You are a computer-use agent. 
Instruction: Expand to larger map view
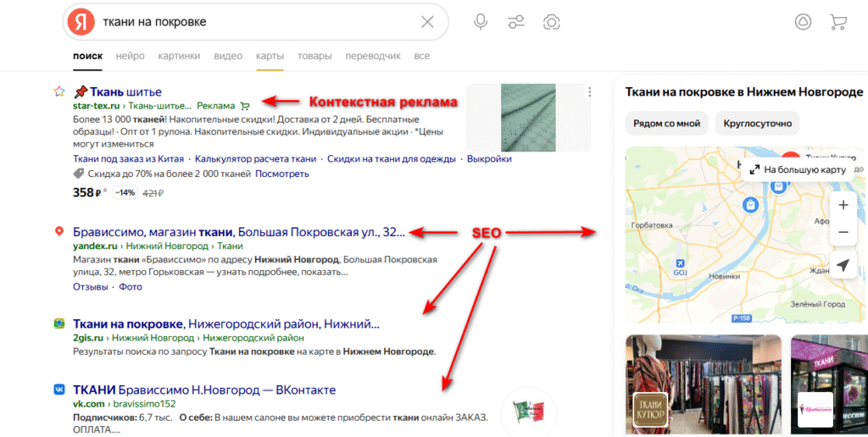[798, 169]
